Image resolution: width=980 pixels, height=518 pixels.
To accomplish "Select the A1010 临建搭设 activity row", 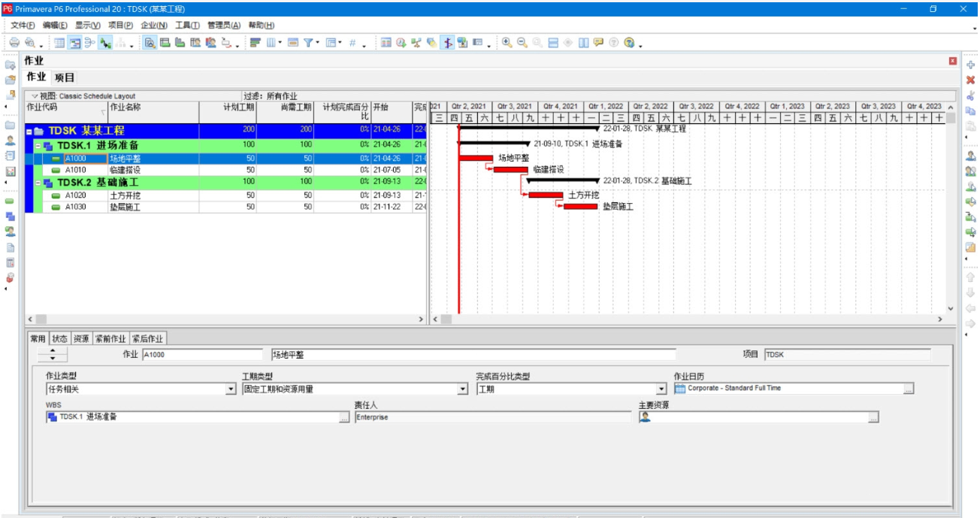I will coord(124,171).
